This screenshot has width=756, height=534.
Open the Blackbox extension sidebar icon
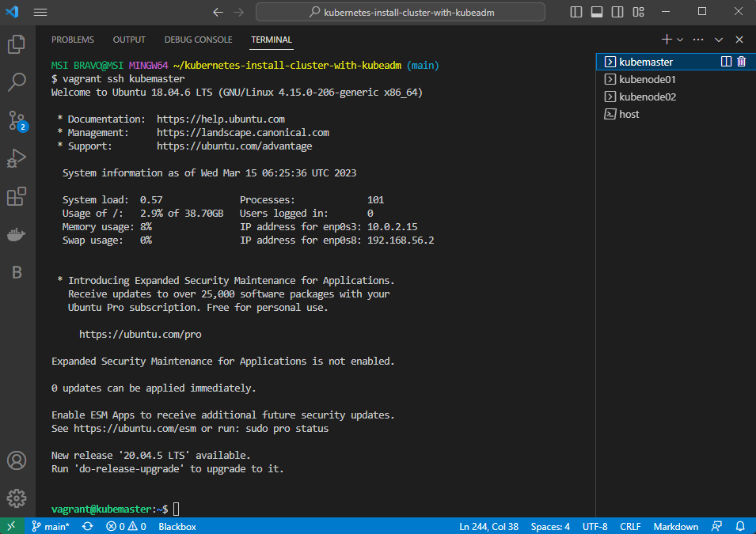[x=17, y=272]
